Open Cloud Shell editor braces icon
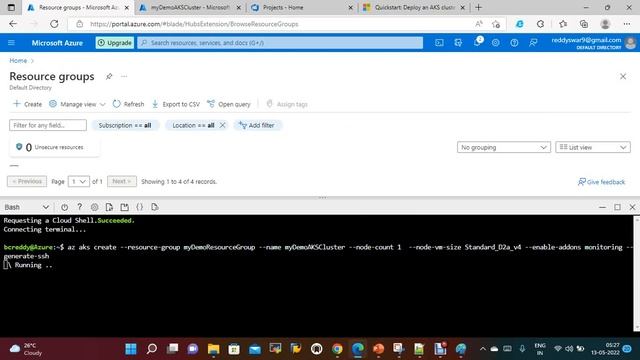 (140, 207)
